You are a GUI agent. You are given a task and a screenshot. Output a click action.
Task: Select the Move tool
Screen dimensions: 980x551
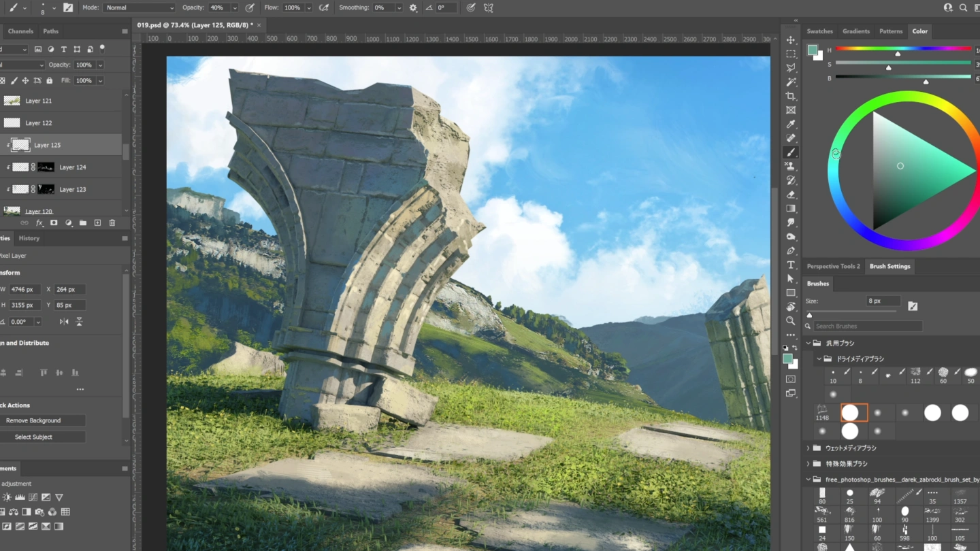coord(791,40)
